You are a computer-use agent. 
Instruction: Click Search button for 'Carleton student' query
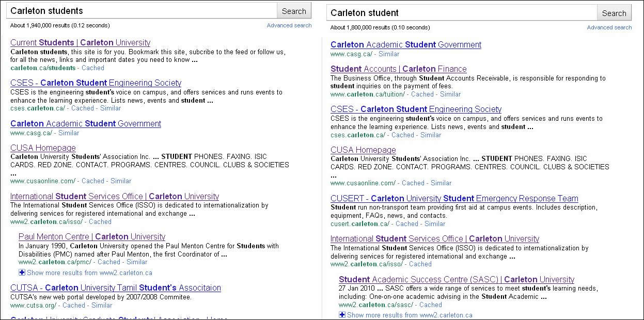[x=614, y=13]
